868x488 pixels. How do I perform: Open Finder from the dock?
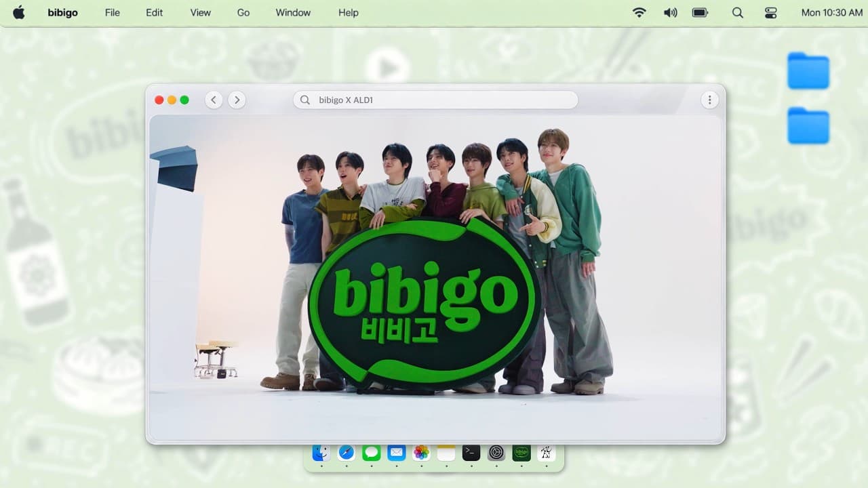click(321, 452)
